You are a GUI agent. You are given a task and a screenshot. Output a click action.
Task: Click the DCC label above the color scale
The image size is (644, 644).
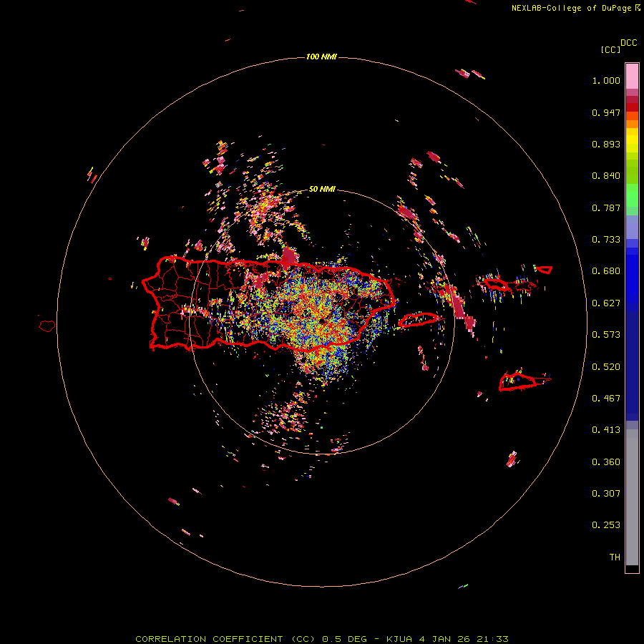(x=628, y=43)
